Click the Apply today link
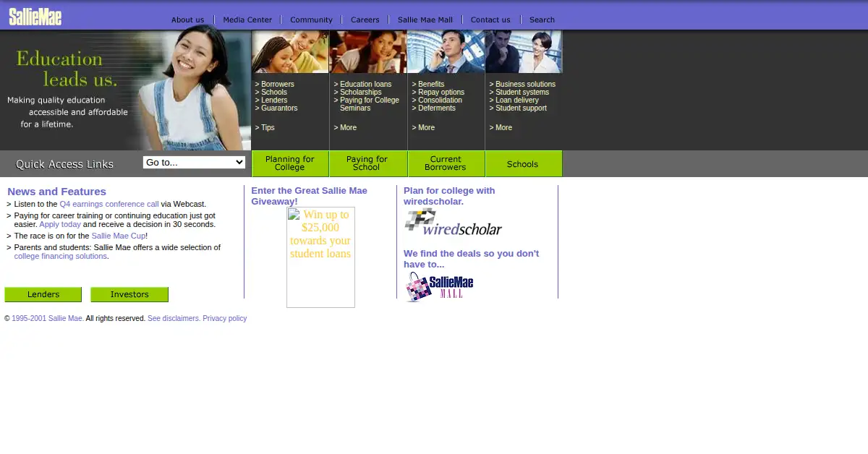 pos(60,225)
